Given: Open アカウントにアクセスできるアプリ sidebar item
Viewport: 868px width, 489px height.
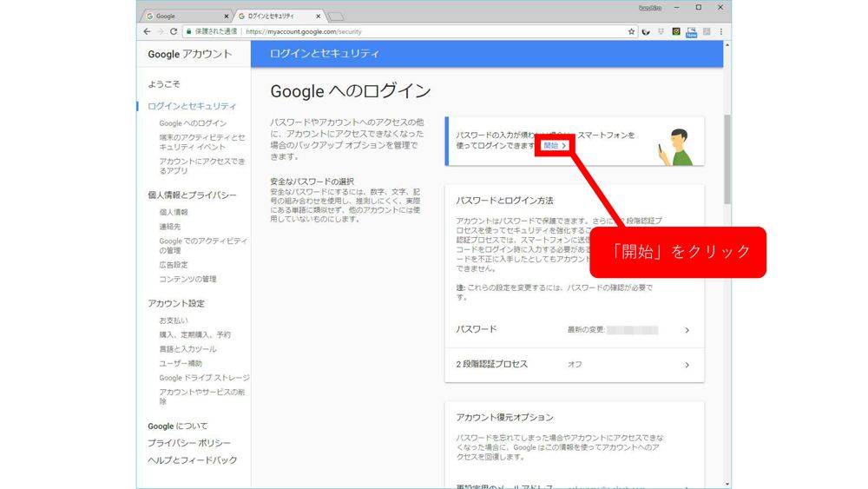Looking at the screenshot, I should point(202,166).
